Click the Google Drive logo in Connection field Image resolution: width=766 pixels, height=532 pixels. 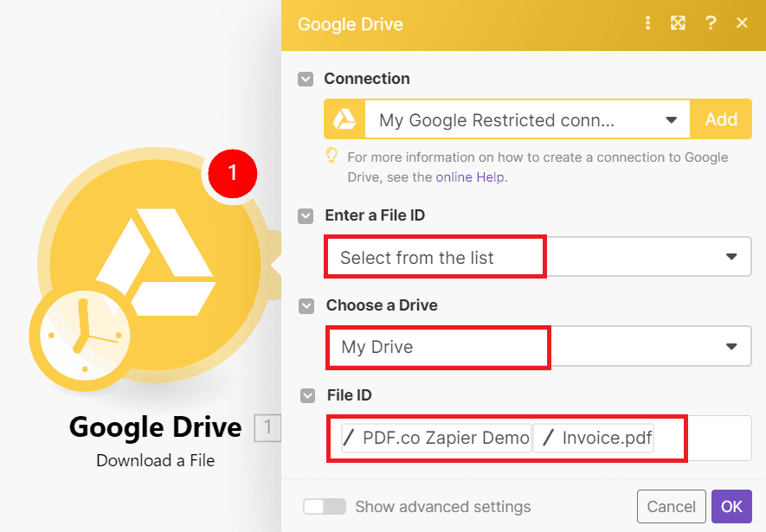344,120
